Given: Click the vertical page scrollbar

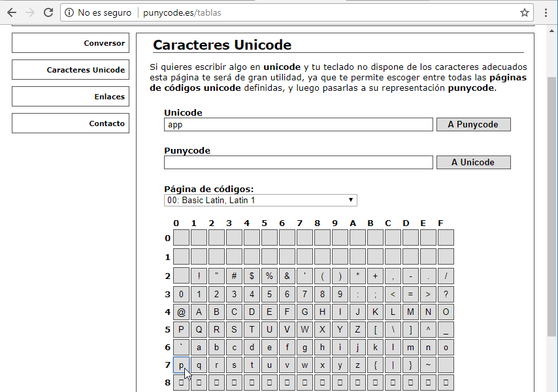Looking at the screenshot, I should tap(552, 196).
